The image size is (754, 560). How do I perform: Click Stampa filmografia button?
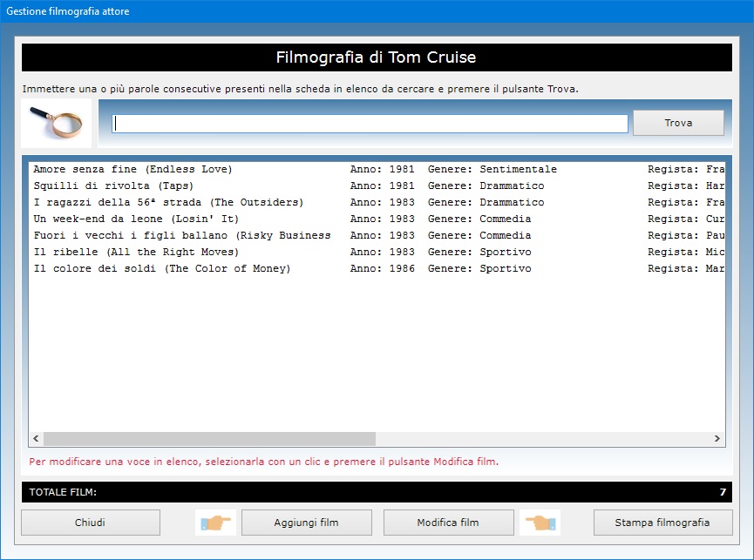coord(662,523)
